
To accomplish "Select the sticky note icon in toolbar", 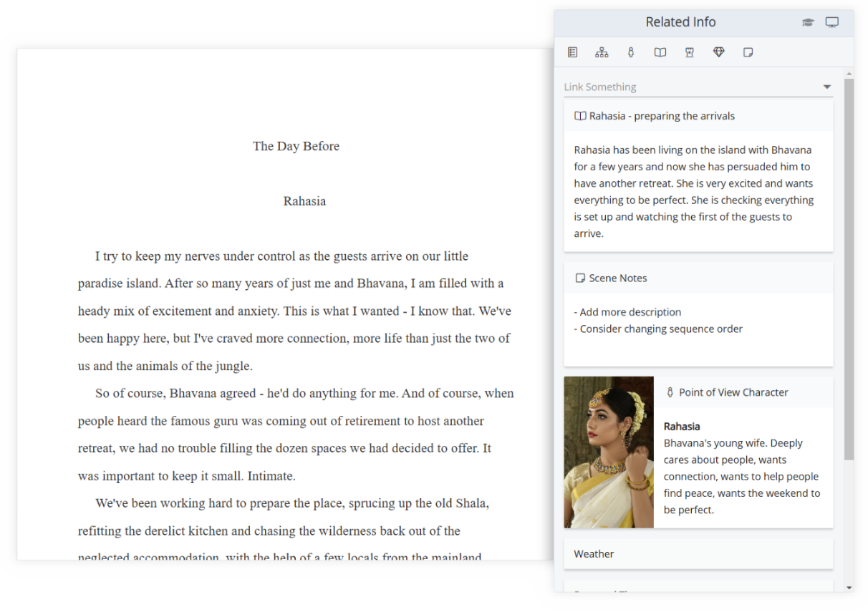I will 748,52.
